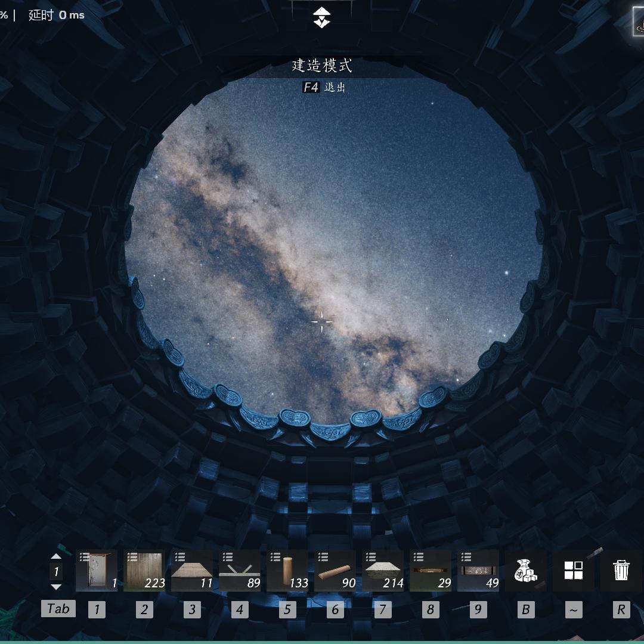Screen dimensions: 644x644
Task: Click F4 退出 to exit build mode
Action: pyautogui.click(x=323, y=87)
